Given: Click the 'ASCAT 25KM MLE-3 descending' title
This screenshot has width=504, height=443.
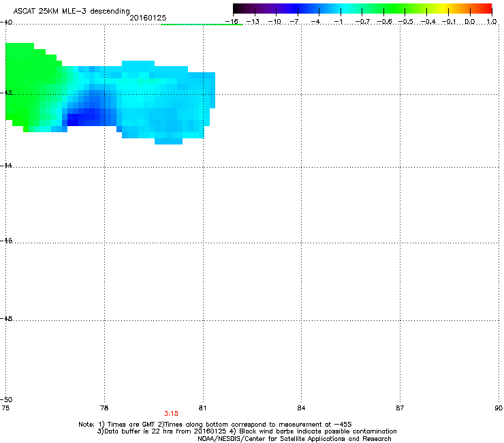Looking at the screenshot, I should (72, 11).
